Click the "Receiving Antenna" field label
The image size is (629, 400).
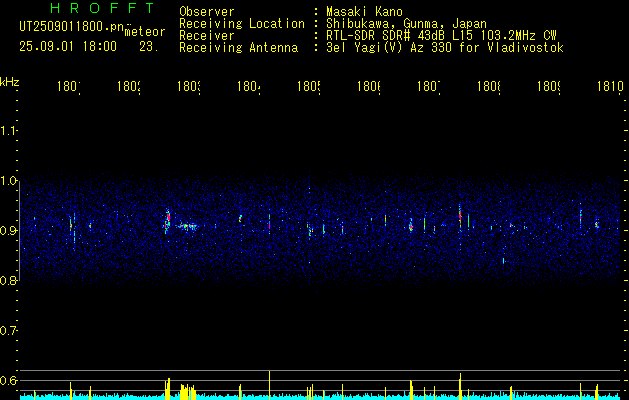click(x=239, y=48)
